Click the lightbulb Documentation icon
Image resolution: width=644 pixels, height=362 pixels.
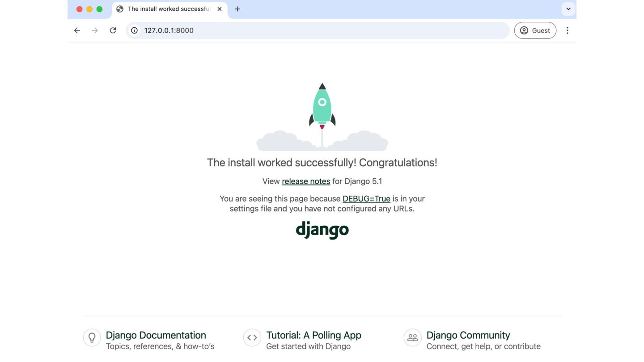pyautogui.click(x=92, y=337)
